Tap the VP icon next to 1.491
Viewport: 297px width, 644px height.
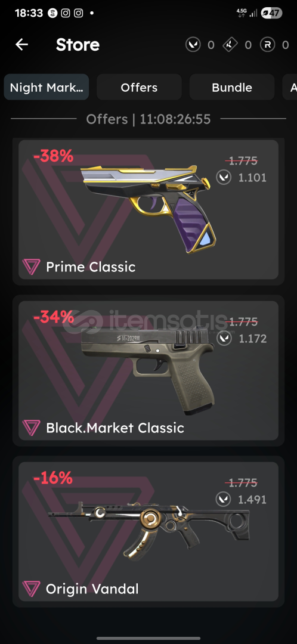point(224,500)
